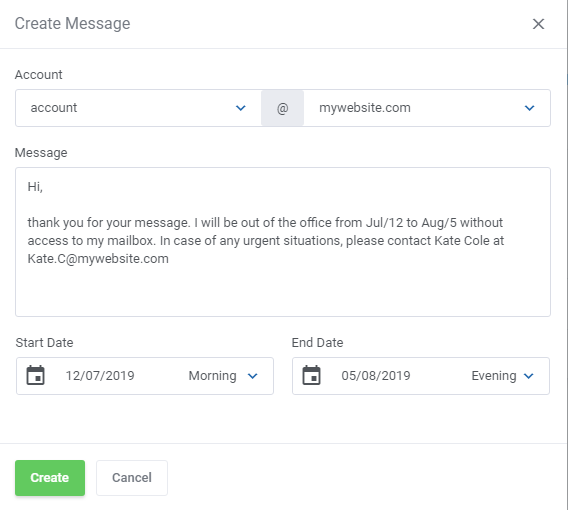Open the mywebsite.com domain dropdown
Screen dimensions: 568x510
click(x=427, y=108)
